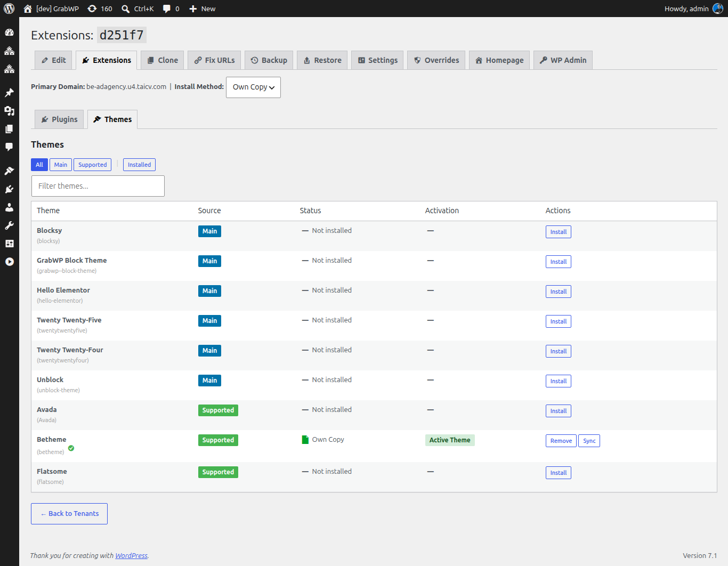Image resolution: width=728 pixels, height=566 pixels.
Task: Open the Homepage tab
Action: tap(499, 60)
